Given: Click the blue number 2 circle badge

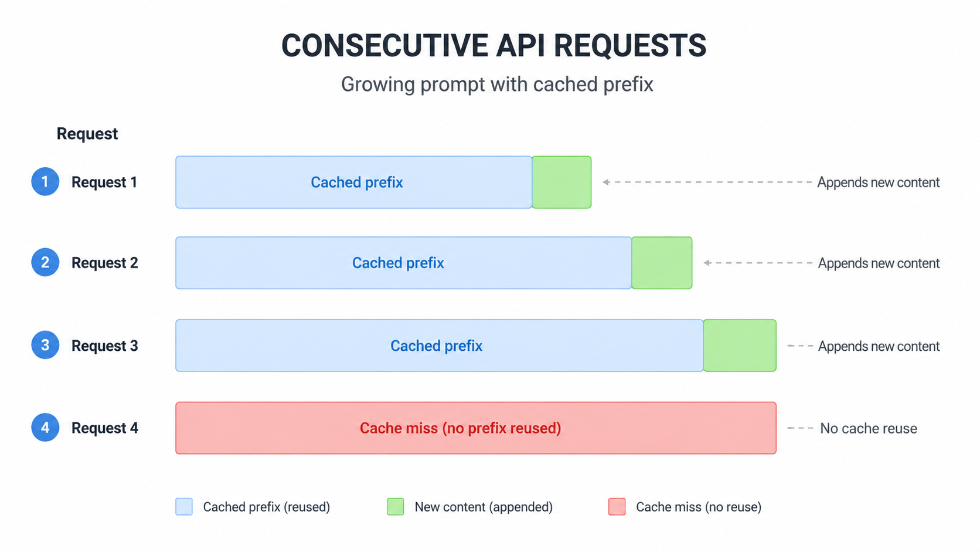Looking at the screenshot, I should [45, 262].
